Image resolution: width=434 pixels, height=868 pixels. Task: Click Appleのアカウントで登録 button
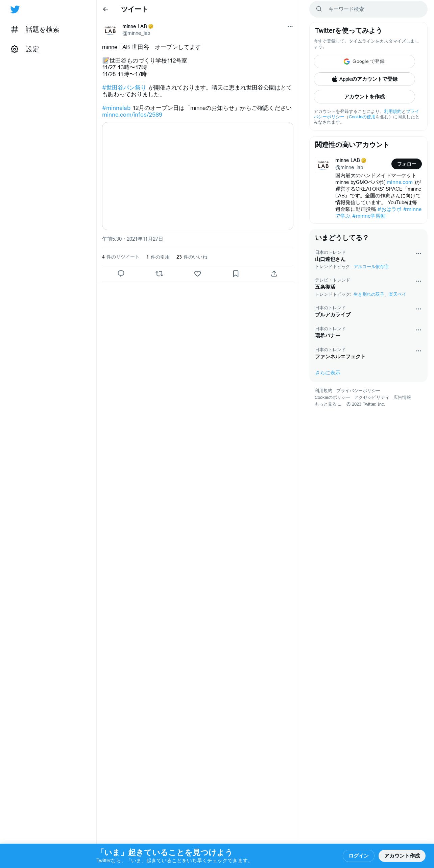(x=364, y=79)
